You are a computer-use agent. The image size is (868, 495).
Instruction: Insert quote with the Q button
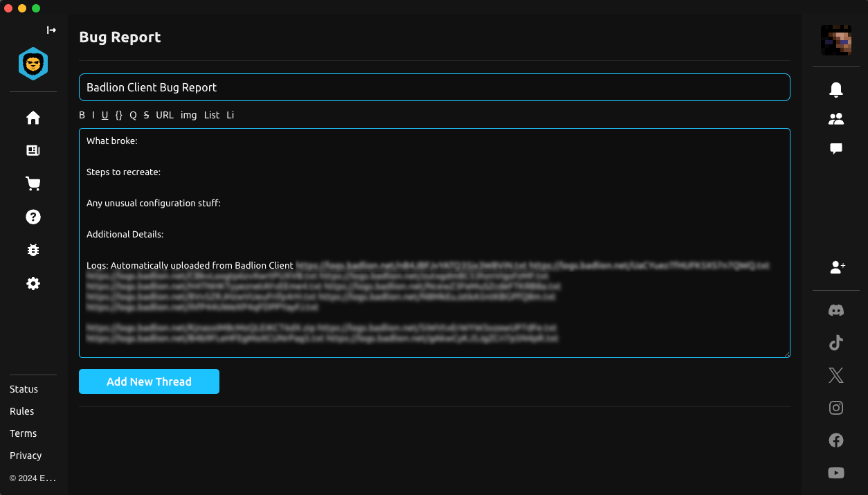pyautogui.click(x=134, y=115)
